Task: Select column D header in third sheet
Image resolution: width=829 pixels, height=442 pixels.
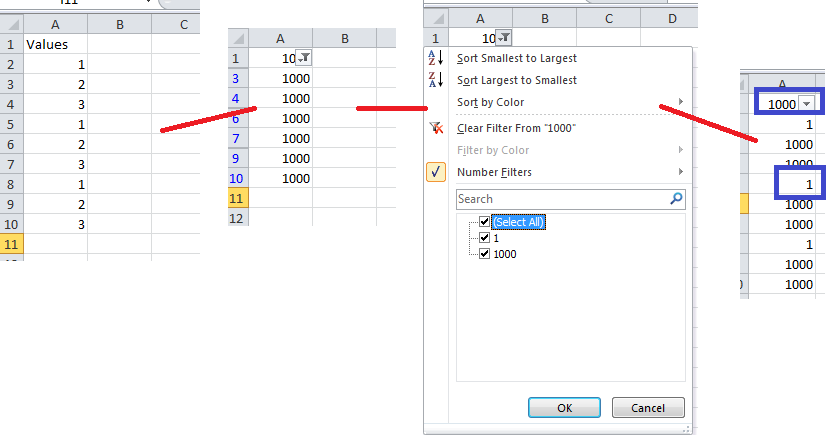Action: (x=669, y=19)
